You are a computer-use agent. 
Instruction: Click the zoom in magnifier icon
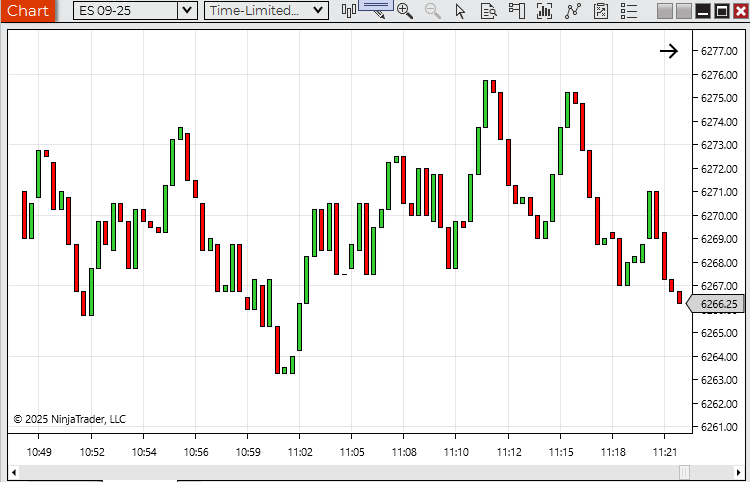pos(405,11)
